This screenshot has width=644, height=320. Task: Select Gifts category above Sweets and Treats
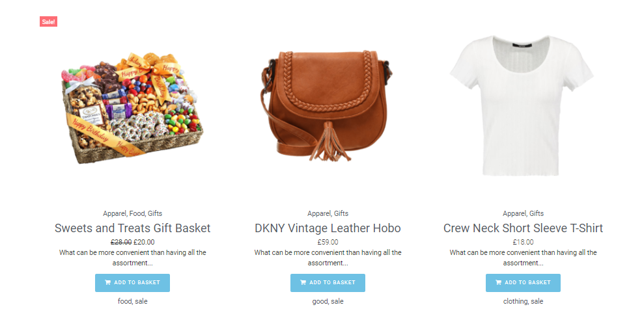155,213
